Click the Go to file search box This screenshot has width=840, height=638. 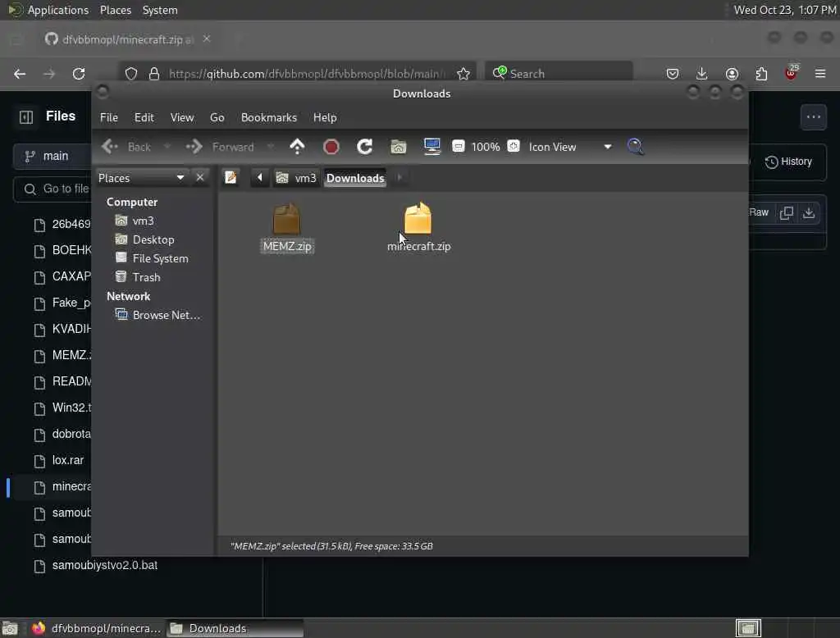(52, 189)
